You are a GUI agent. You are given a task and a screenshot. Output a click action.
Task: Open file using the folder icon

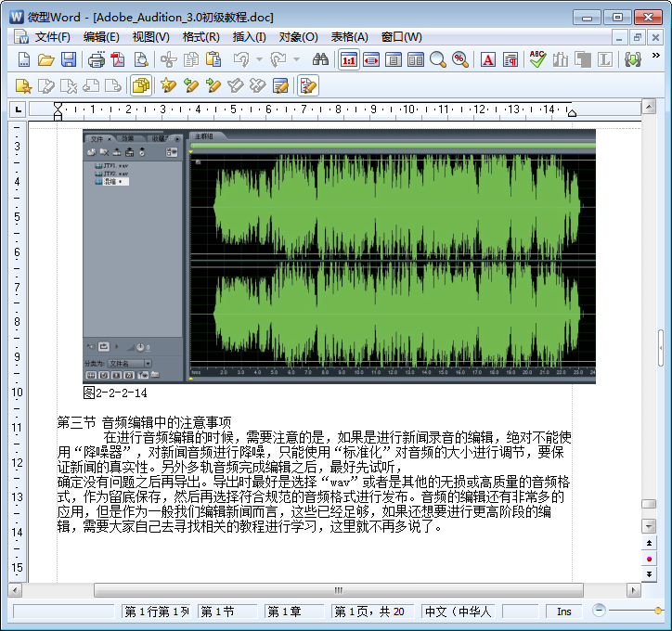[x=45, y=59]
